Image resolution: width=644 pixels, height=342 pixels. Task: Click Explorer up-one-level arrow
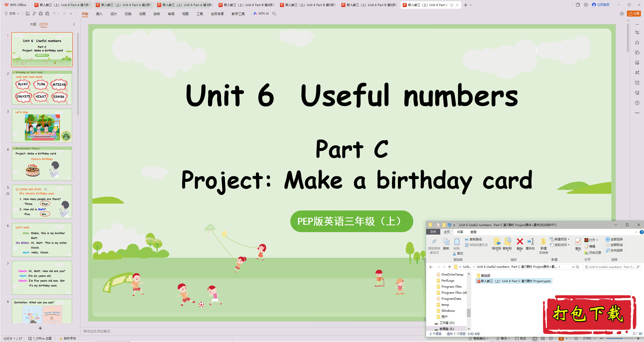pyautogui.click(x=450, y=267)
